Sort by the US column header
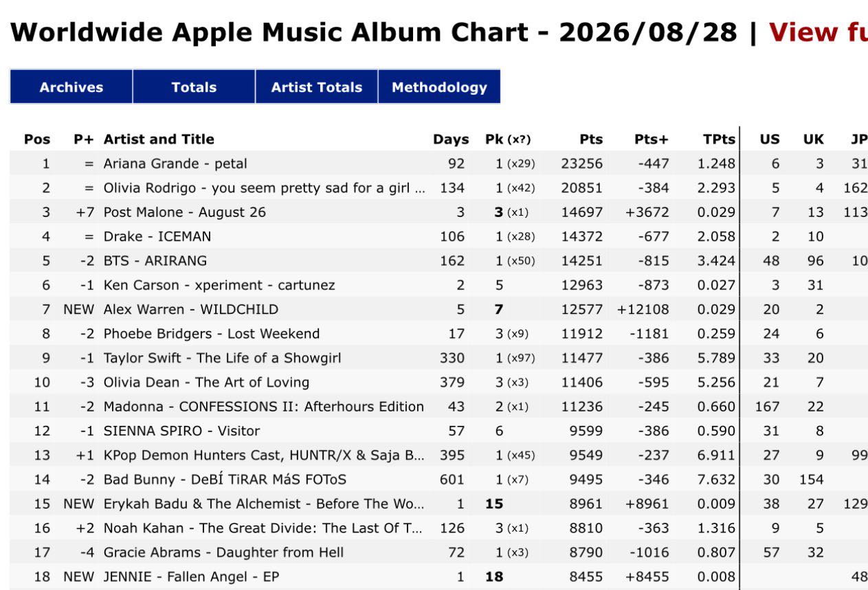868x590 pixels. 770,139
